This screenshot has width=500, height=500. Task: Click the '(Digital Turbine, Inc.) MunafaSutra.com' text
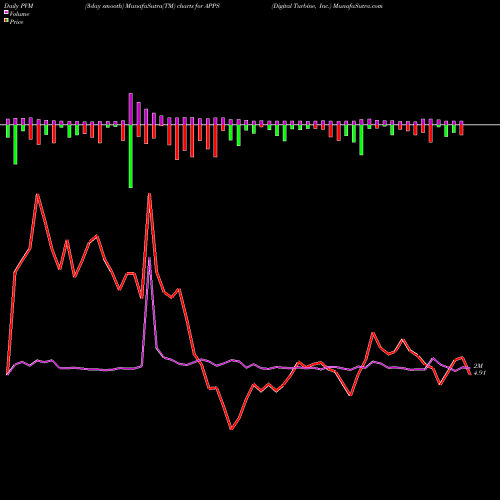coord(327,6)
